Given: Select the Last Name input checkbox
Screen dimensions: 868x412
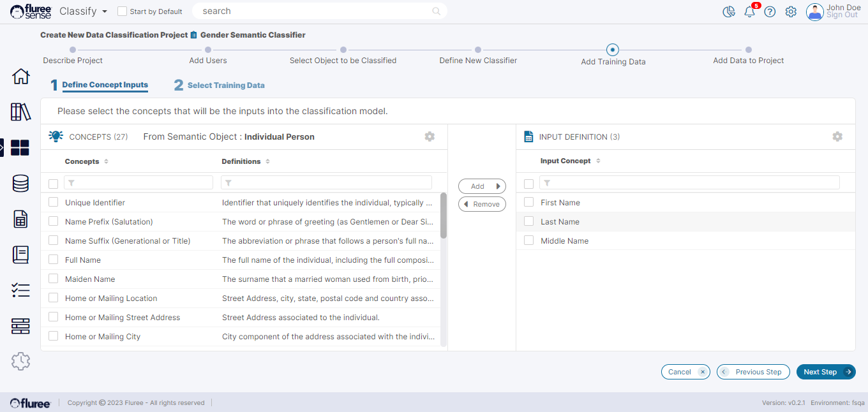Looking at the screenshot, I should point(528,221).
